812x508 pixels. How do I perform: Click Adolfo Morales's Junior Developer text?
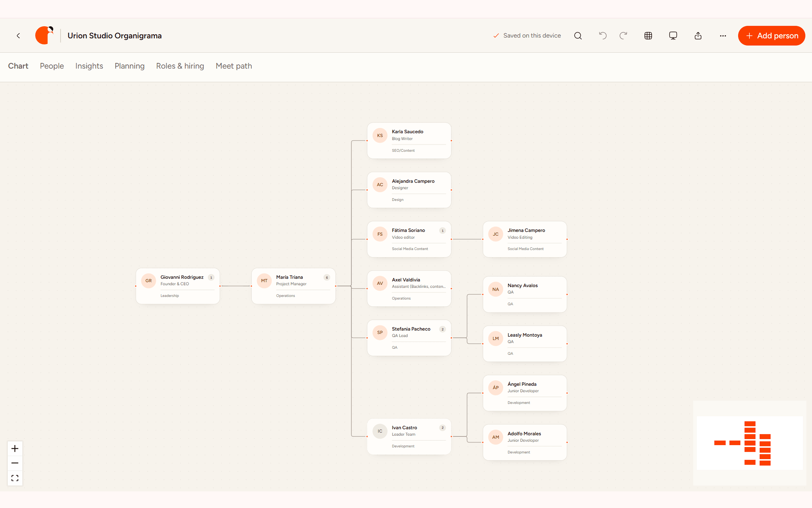[x=523, y=441]
